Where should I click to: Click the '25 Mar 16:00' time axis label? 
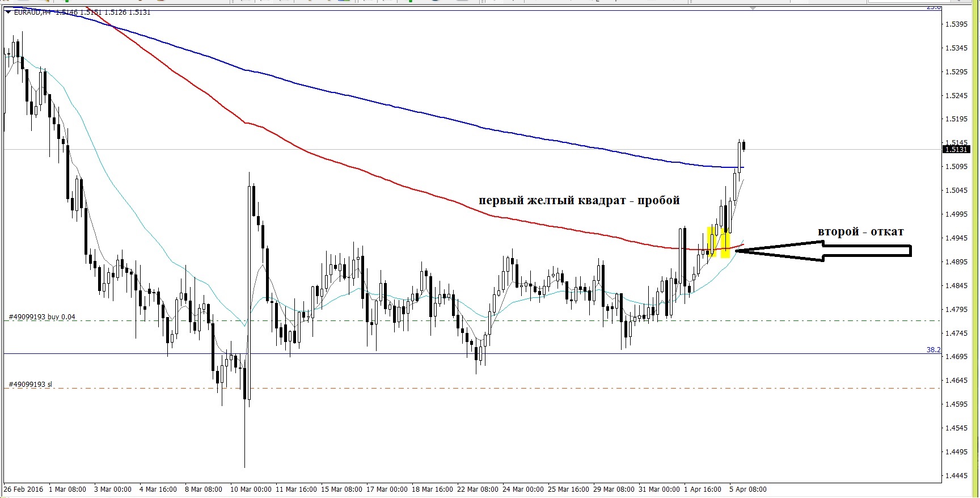pyautogui.click(x=568, y=489)
